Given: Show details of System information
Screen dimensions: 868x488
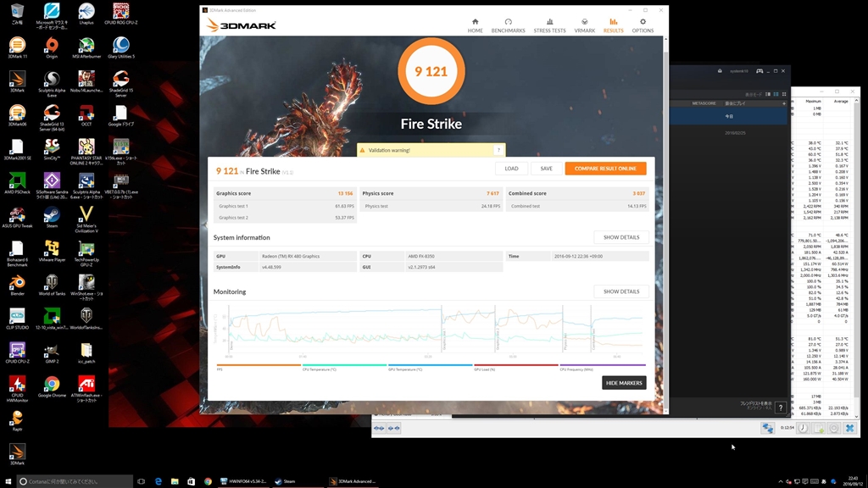Looking at the screenshot, I should tap(621, 237).
